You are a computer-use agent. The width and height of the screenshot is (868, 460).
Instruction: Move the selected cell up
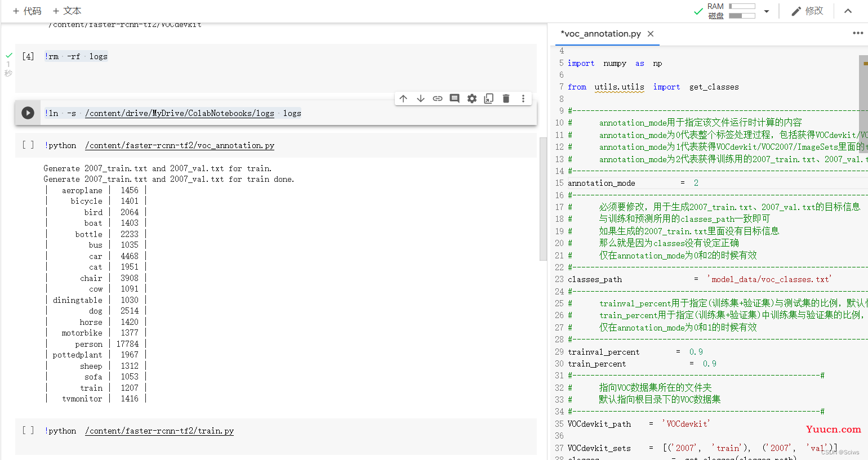click(x=403, y=99)
